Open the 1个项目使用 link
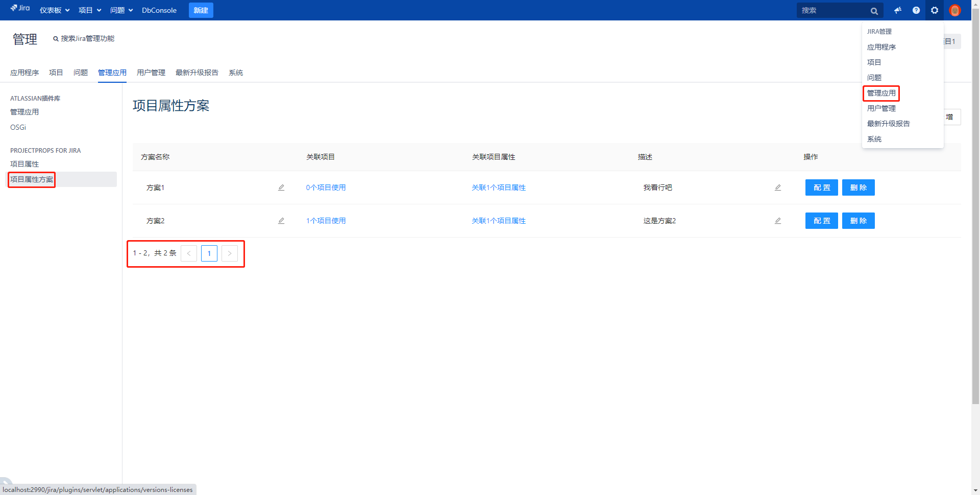980x495 pixels. (326, 221)
